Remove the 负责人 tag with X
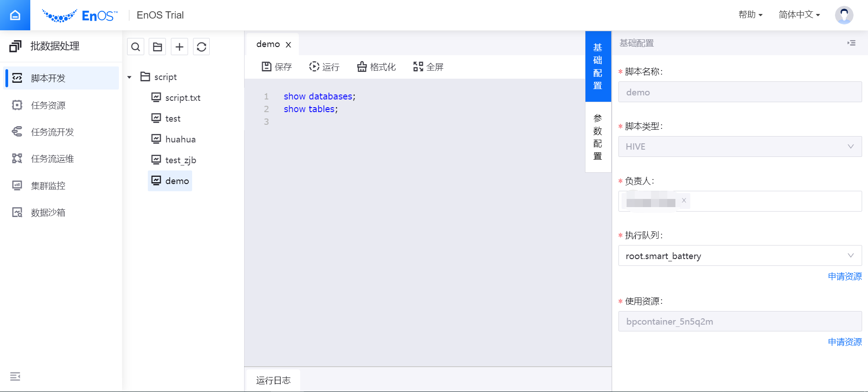Image resolution: width=868 pixels, height=392 pixels. (684, 200)
